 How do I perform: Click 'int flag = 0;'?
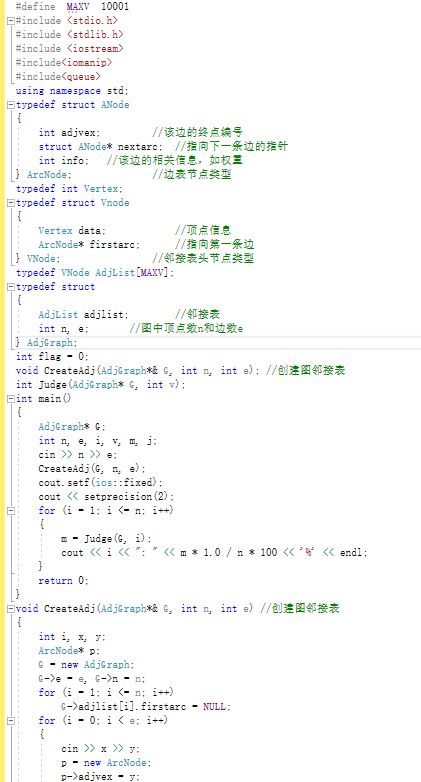(x=52, y=357)
